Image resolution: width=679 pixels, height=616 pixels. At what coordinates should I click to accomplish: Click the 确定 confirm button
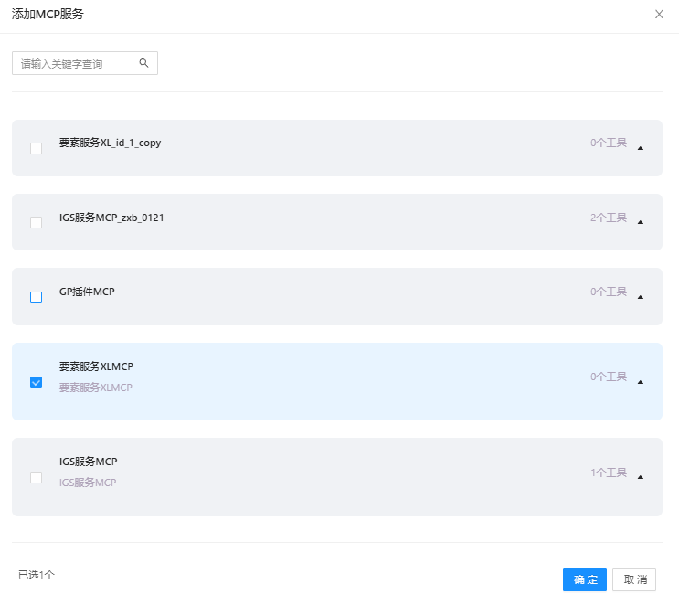coord(584,580)
